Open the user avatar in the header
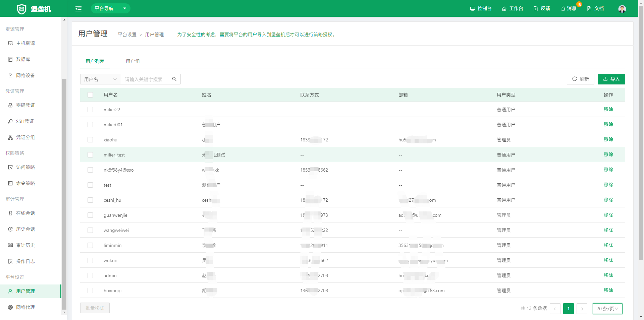Screen dimensions: 644x320 point(622,9)
